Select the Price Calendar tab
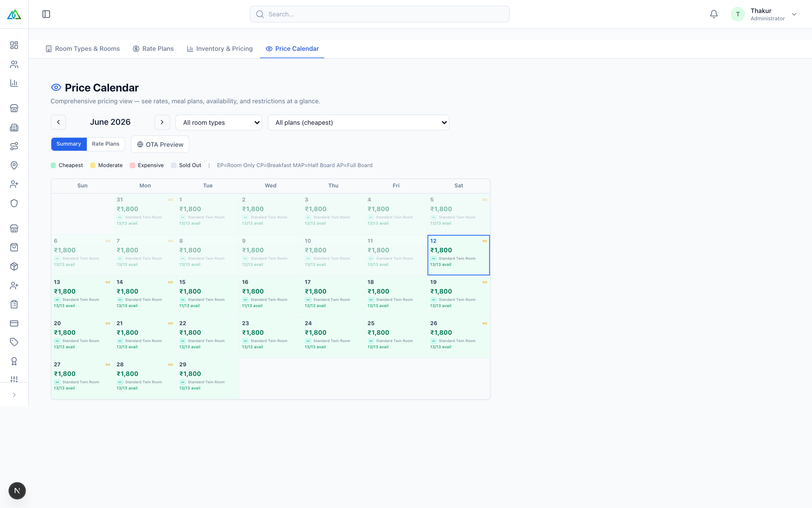The width and height of the screenshot is (812, 508). 292,49
